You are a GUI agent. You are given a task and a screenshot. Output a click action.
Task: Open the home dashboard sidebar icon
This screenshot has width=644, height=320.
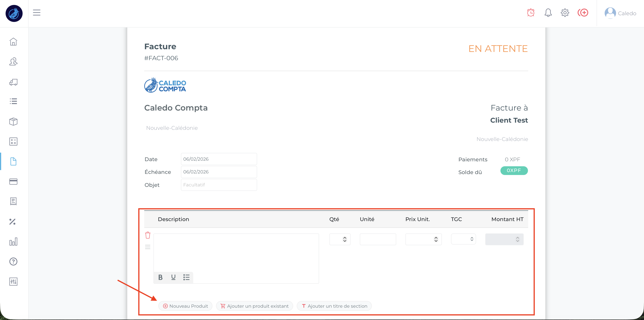[x=13, y=42]
